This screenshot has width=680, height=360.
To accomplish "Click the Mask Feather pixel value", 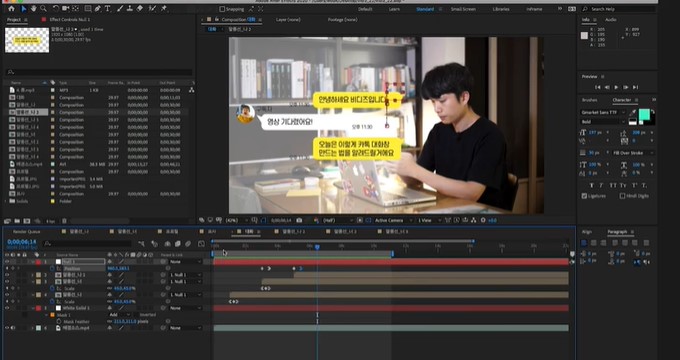I will (125, 321).
